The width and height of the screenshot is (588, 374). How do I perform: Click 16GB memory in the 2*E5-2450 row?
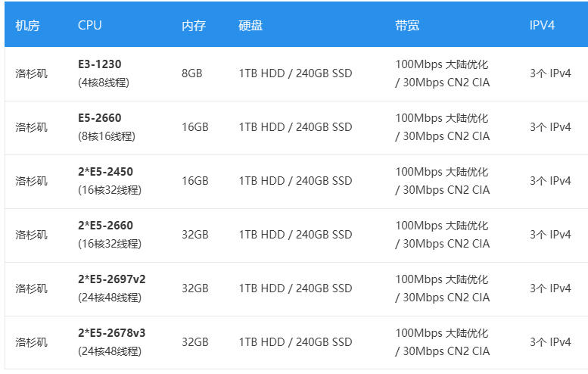click(195, 180)
